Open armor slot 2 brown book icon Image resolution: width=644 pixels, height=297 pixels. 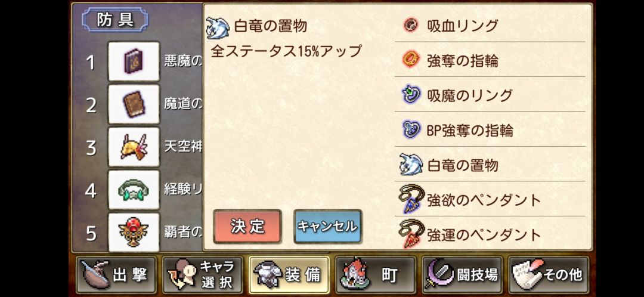[x=134, y=104]
